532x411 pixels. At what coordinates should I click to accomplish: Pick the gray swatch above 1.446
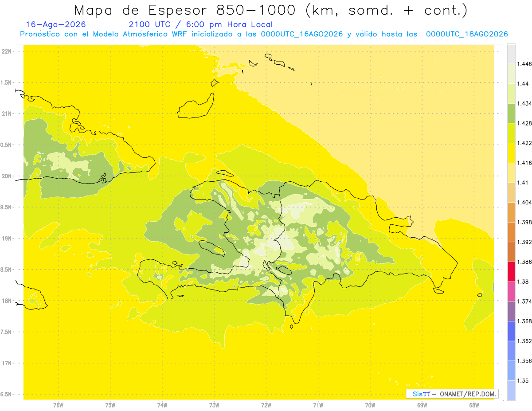pyautogui.click(x=511, y=54)
